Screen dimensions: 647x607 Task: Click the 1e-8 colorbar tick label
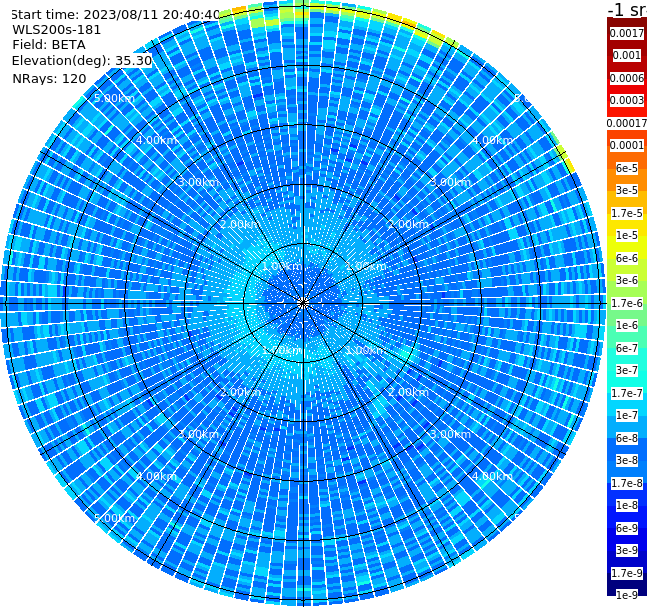coord(627,505)
